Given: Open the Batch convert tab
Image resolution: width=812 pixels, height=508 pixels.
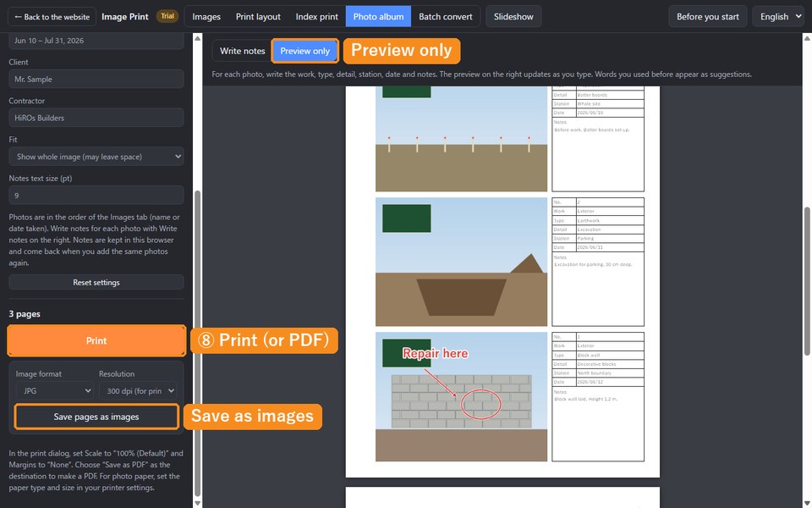Looking at the screenshot, I should pyautogui.click(x=446, y=17).
